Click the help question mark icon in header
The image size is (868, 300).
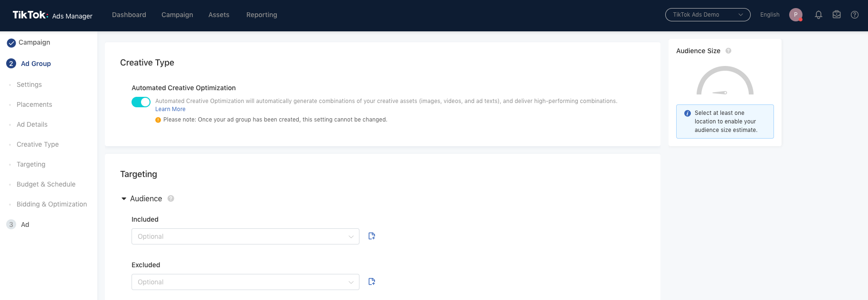[x=855, y=15]
